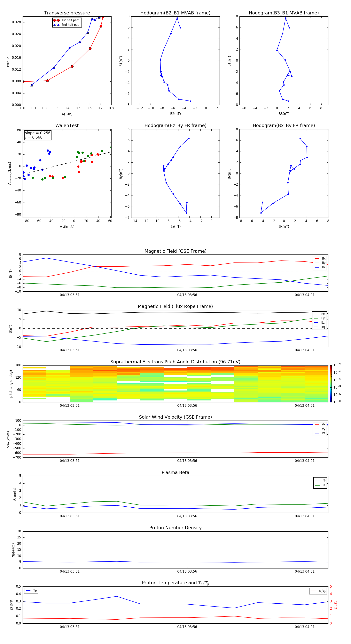Image resolution: width=351 pixels, height=644 pixels.
Task: Click the 'Np(#/cc)' axis label
Action: 13,550
